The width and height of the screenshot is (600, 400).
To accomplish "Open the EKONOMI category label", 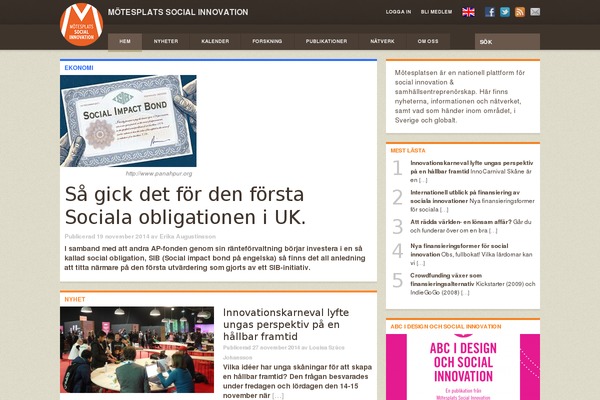I will tap(79, 68).
